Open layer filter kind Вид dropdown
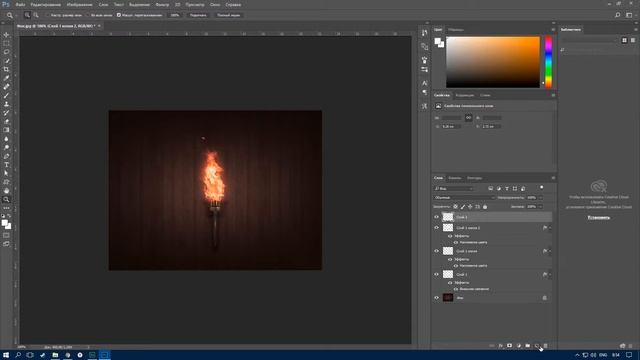Screen dimensions: 640x360 (453, 189)
